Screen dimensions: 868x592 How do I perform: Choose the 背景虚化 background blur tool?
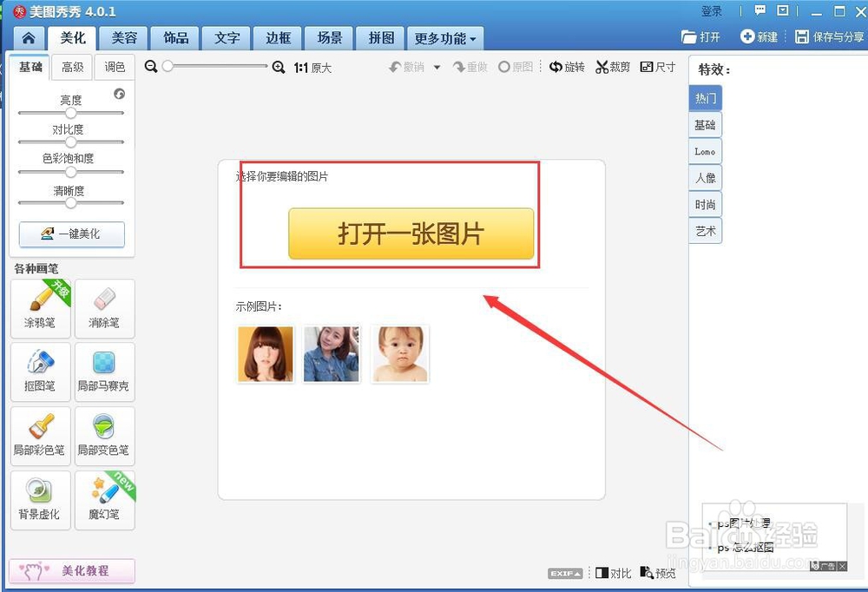[x=40, y=499]
